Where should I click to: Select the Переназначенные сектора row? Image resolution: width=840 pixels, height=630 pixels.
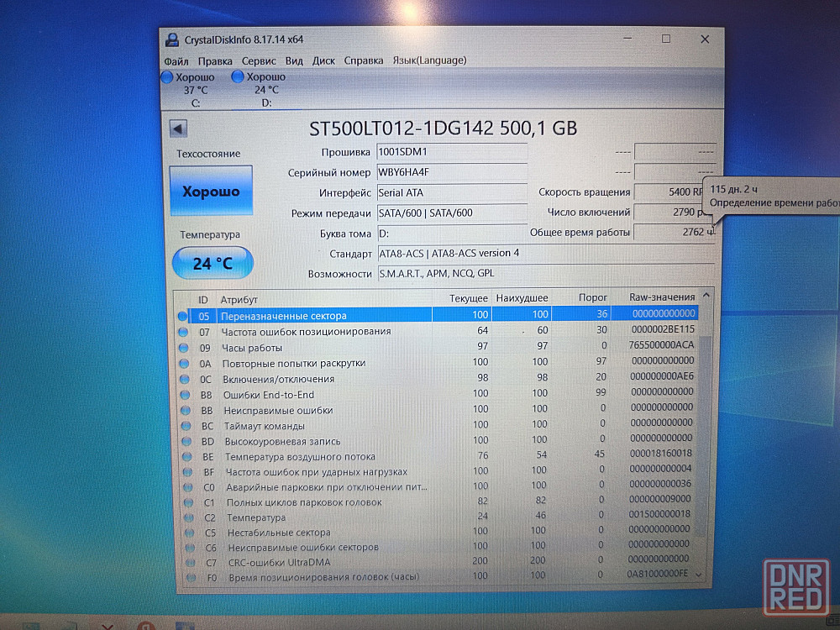coord(437,315)
